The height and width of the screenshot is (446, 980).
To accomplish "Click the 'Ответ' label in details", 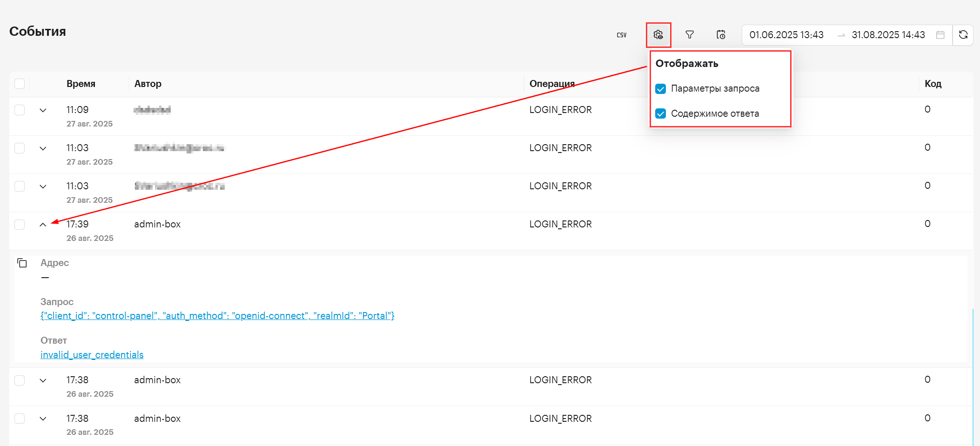I will pos(54,340).
